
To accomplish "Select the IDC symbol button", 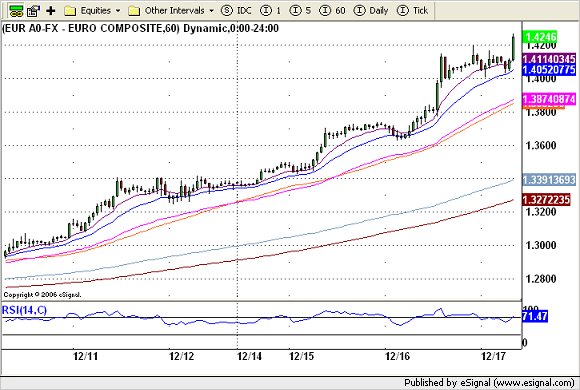I will (x=236, y=10).
